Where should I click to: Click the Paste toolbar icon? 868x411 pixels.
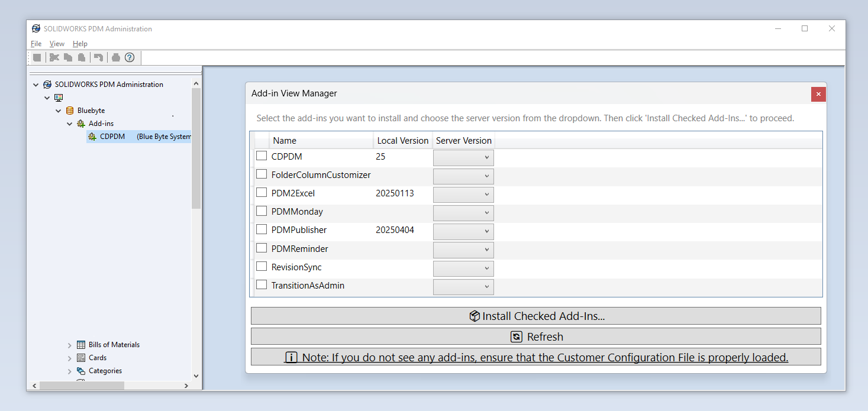point(82,57)
